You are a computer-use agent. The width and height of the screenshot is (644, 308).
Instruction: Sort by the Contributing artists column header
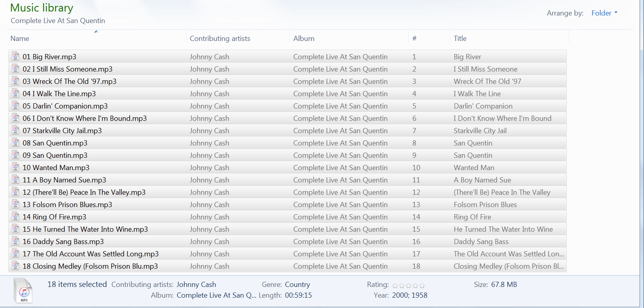pos(220,39)
